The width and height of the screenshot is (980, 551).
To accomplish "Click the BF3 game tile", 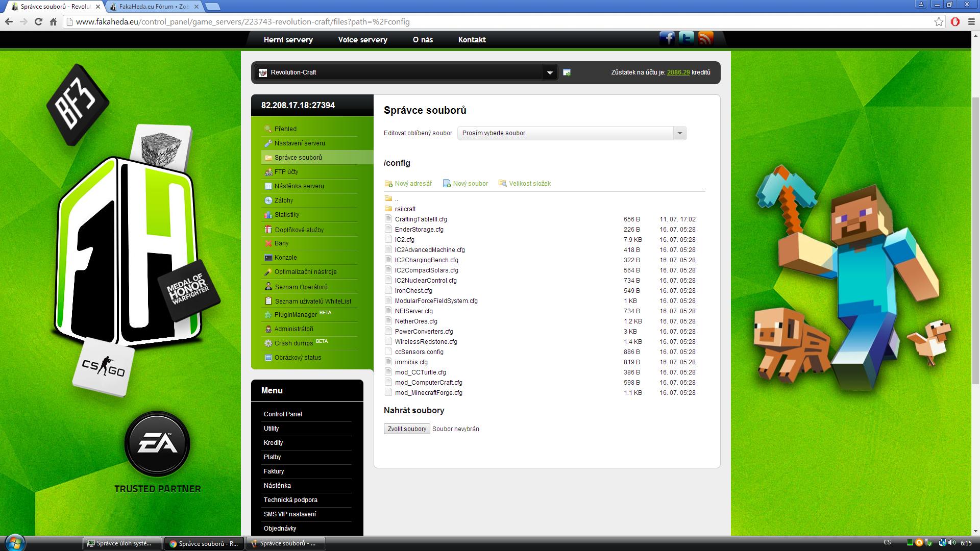I will pos(78,105).
